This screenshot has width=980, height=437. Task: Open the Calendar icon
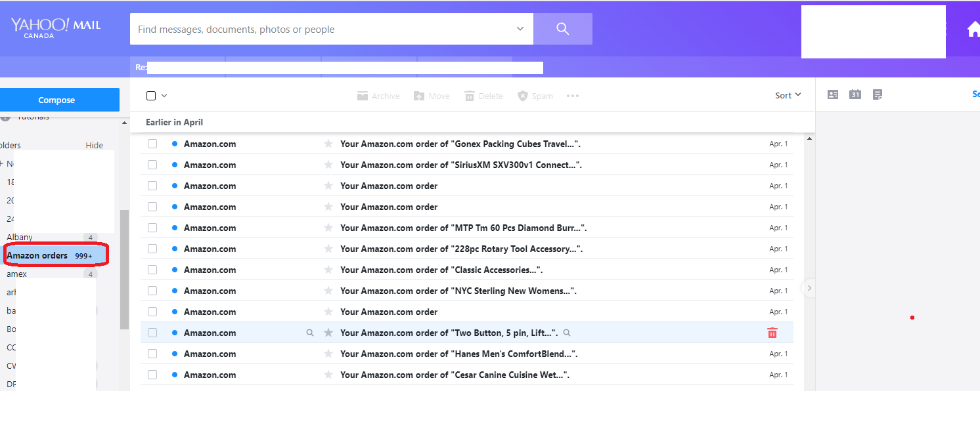click(855, 94)
